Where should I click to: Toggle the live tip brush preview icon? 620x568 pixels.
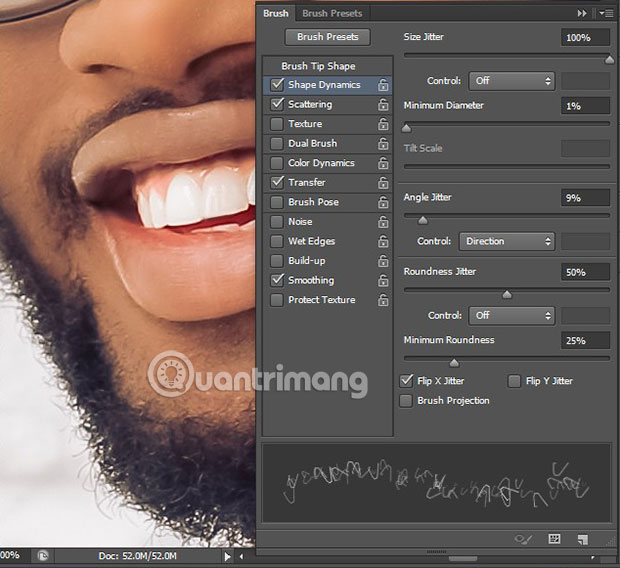[523, 539]
